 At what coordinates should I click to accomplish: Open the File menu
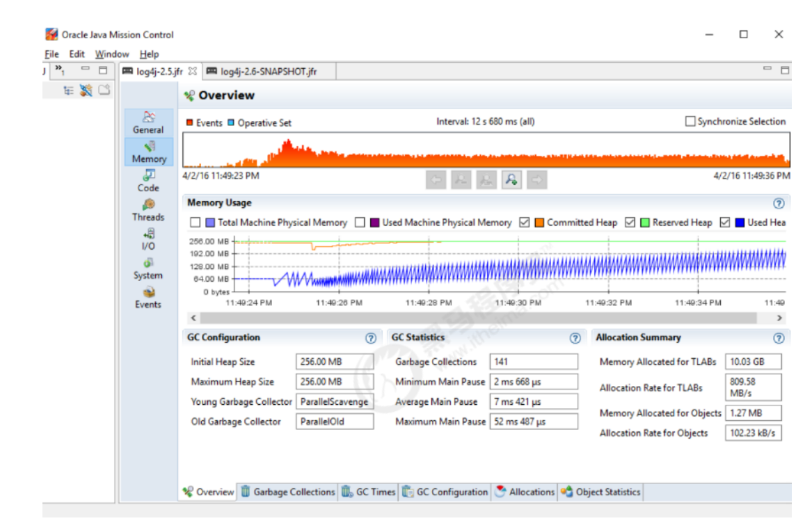[x=51, y=54]
